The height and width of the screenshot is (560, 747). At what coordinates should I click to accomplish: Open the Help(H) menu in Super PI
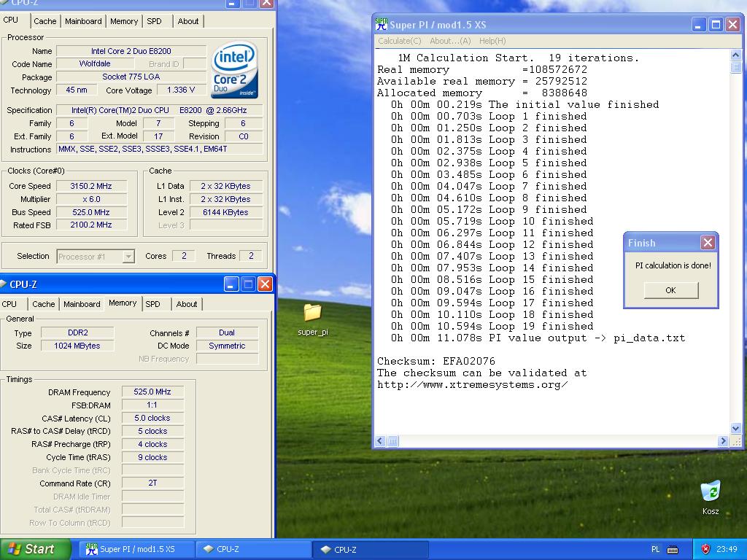coord(492,41)
